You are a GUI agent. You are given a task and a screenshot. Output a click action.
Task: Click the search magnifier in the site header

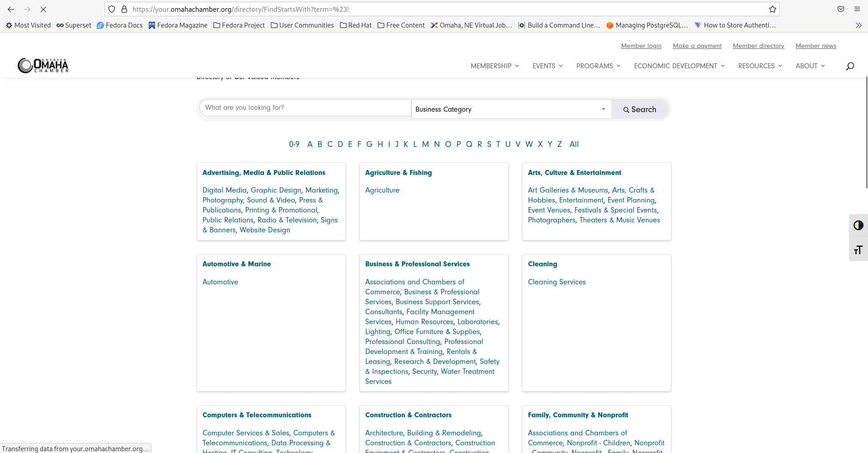coord(849,66)
